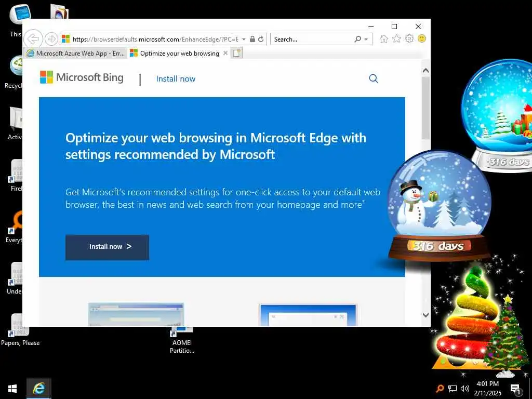This screenshot has width=532, height=399.
Task: Click inside the Search... box
Action: pos(312,39)
